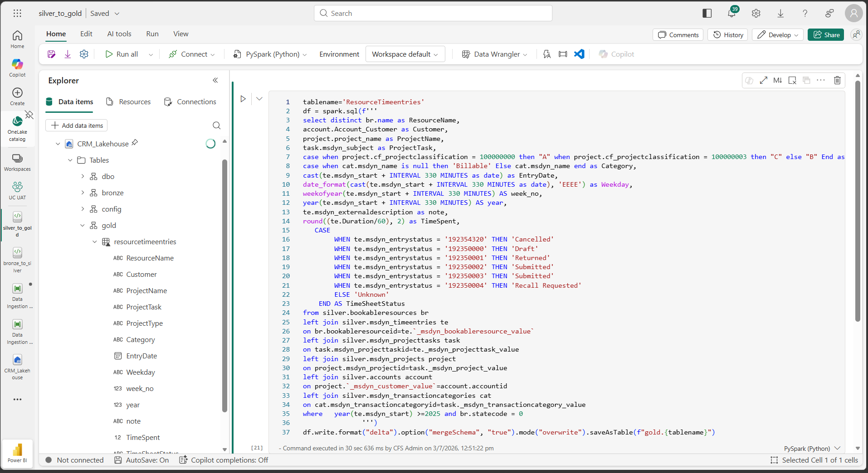Click the green Share button
Viewport: 868px width, 473px height.
[x=826, y=35]
